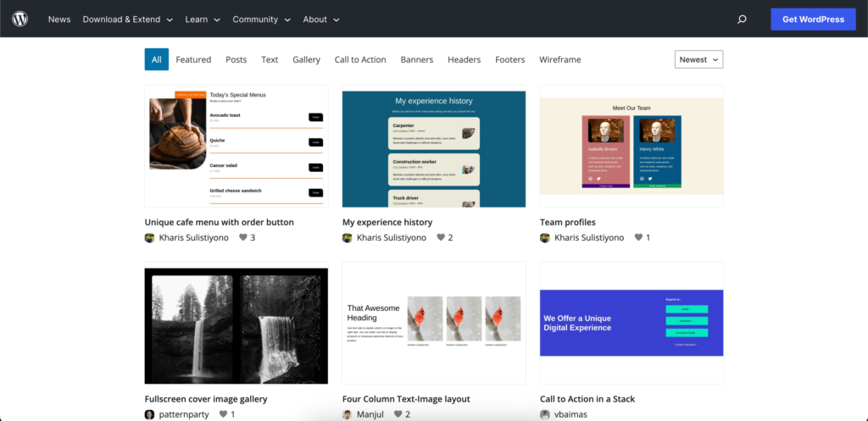The height and width of the screenshot is (421, 868).
Task: Open Kharis Sulistiyono author link under cafe menu
Action: click(x=194, y=237)
